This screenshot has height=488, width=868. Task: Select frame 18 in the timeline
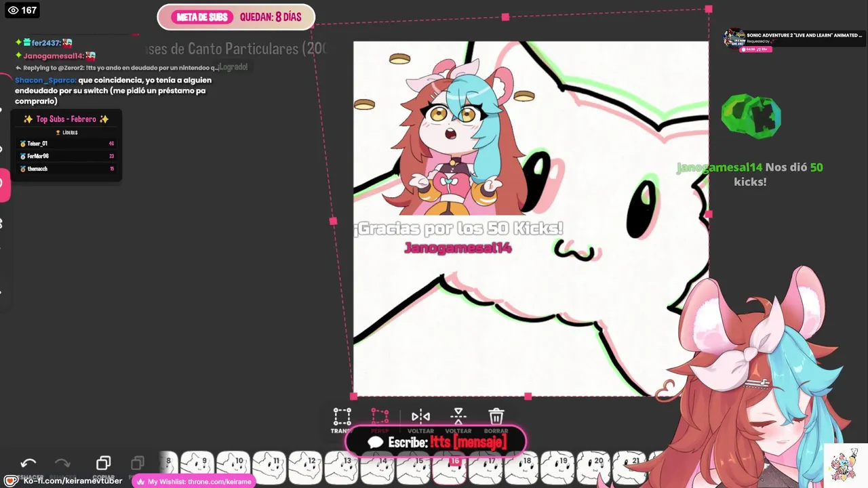pos(521,468)
